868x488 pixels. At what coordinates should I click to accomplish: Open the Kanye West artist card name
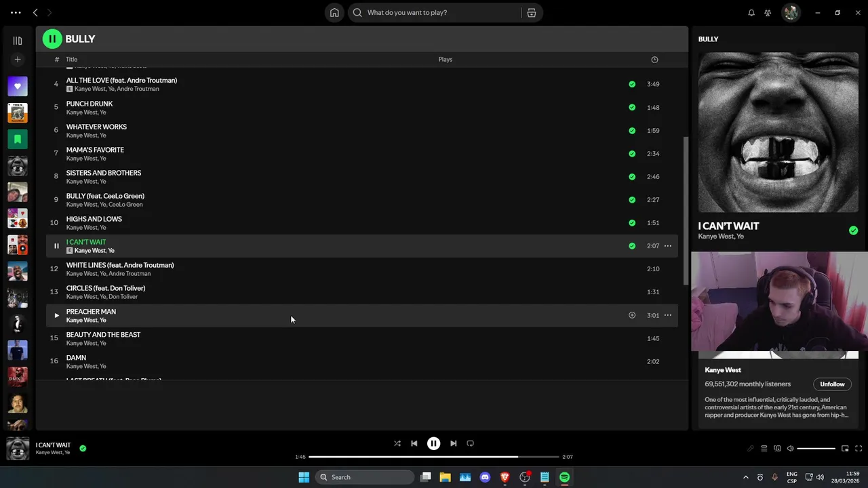[x=723, y=370]
